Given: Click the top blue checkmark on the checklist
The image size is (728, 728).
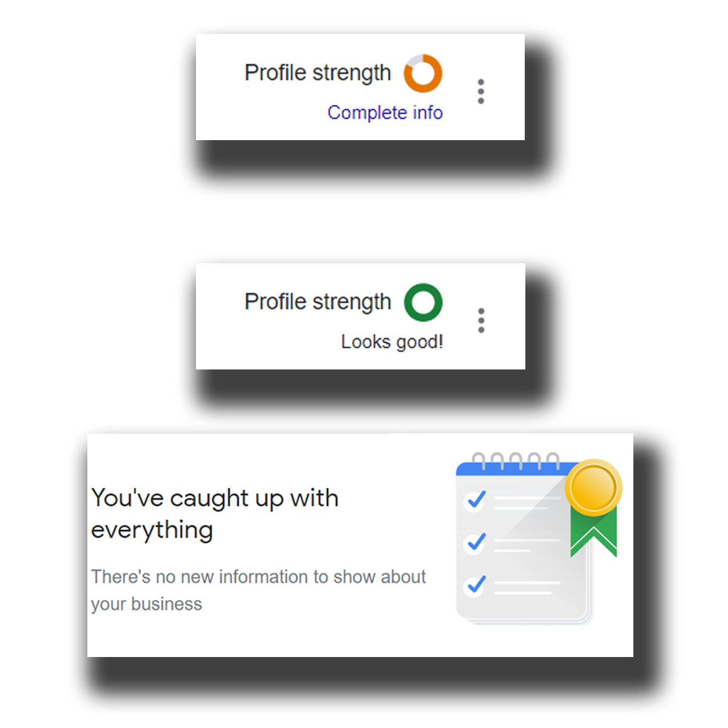Looking at the screenshot, I should coord(476,500).
